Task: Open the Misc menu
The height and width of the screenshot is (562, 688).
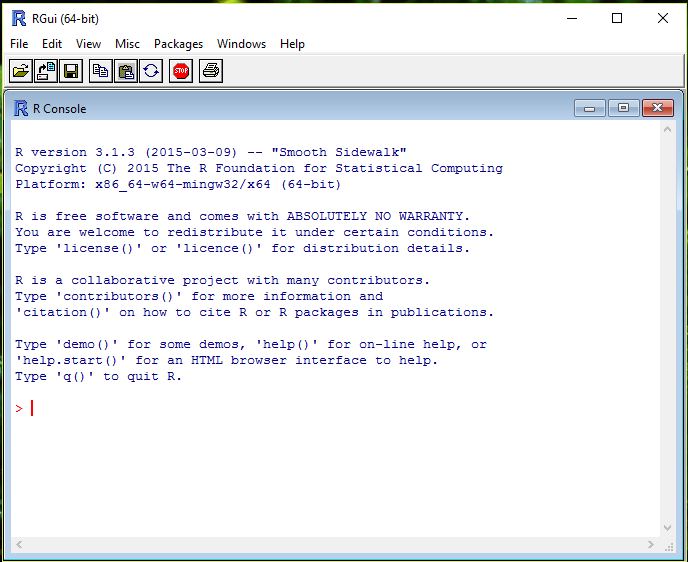Action: pyautogui.click(x=127, y=44)
